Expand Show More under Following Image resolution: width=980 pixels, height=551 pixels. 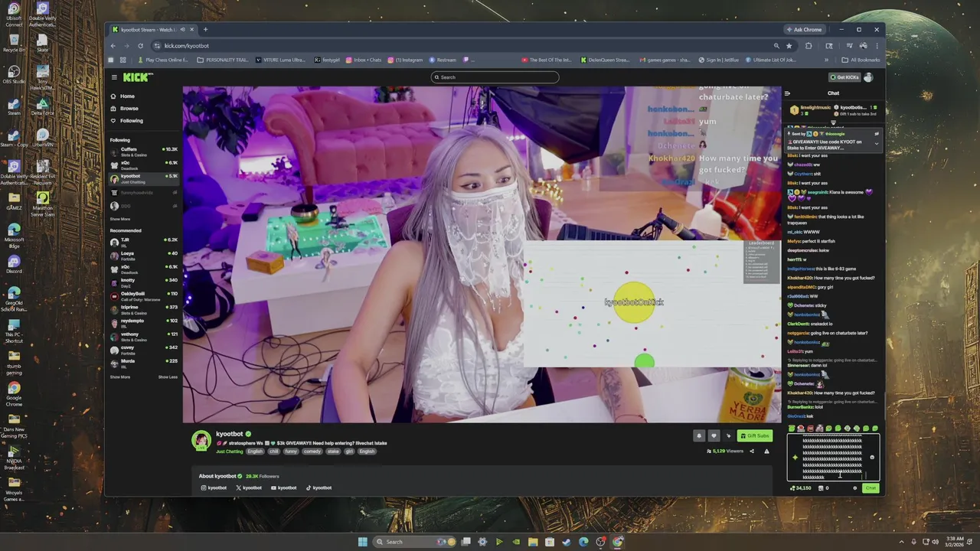pos(120,220)
